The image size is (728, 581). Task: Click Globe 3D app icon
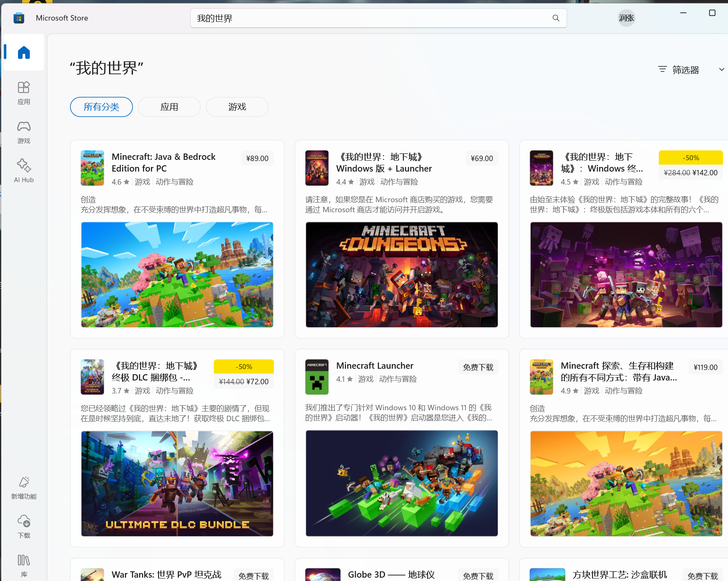pos(323,575)
